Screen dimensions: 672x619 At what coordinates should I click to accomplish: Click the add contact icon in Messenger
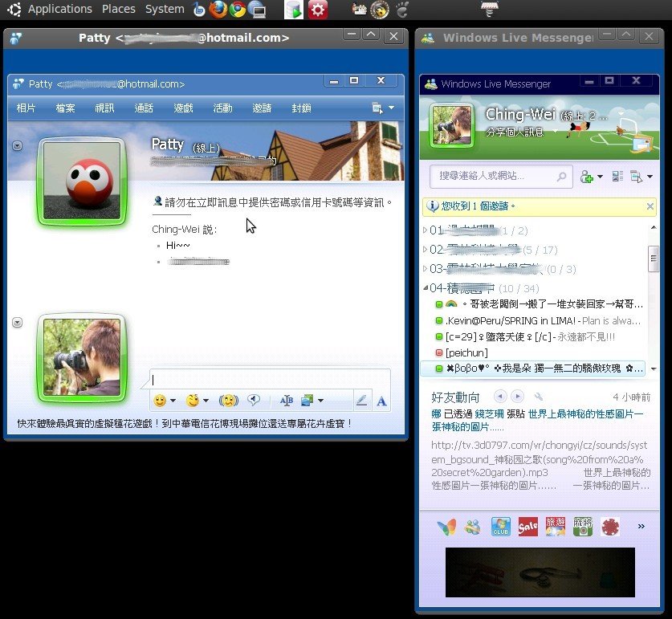[x=586, y=177]
